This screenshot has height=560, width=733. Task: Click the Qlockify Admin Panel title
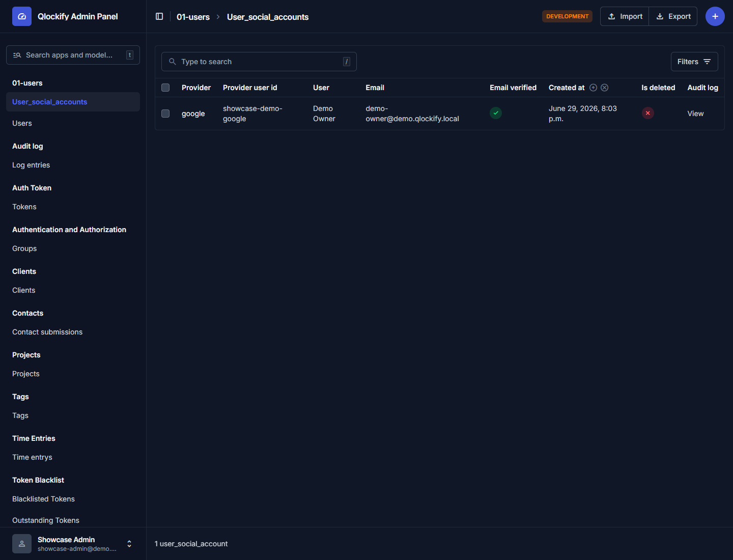[x=77, y=16]
